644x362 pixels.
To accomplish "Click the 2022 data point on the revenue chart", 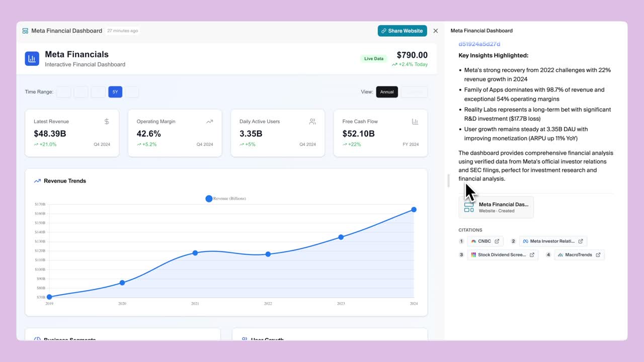I will pos(268,254).
